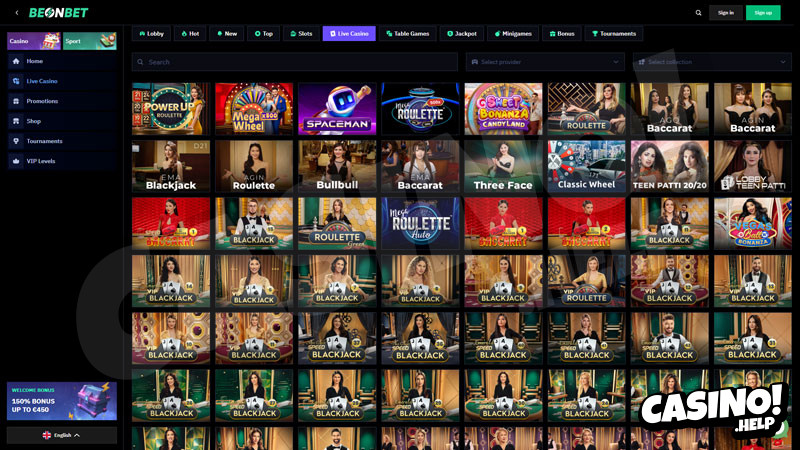Switch to Casino mode in the sidebar
The image size is (800, 450).
34,41
